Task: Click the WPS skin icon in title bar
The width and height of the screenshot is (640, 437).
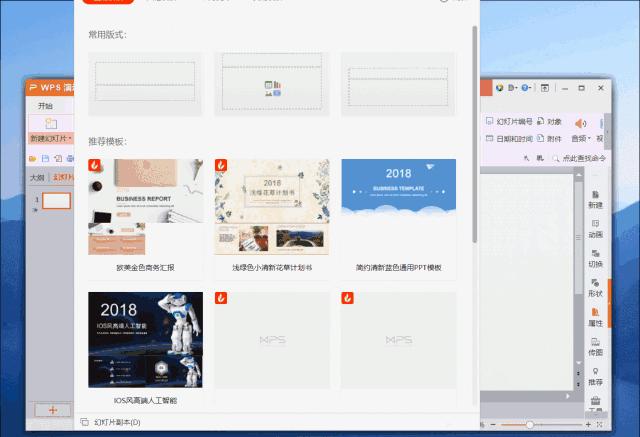Action: pyautogui.click(x=499, y=88)
